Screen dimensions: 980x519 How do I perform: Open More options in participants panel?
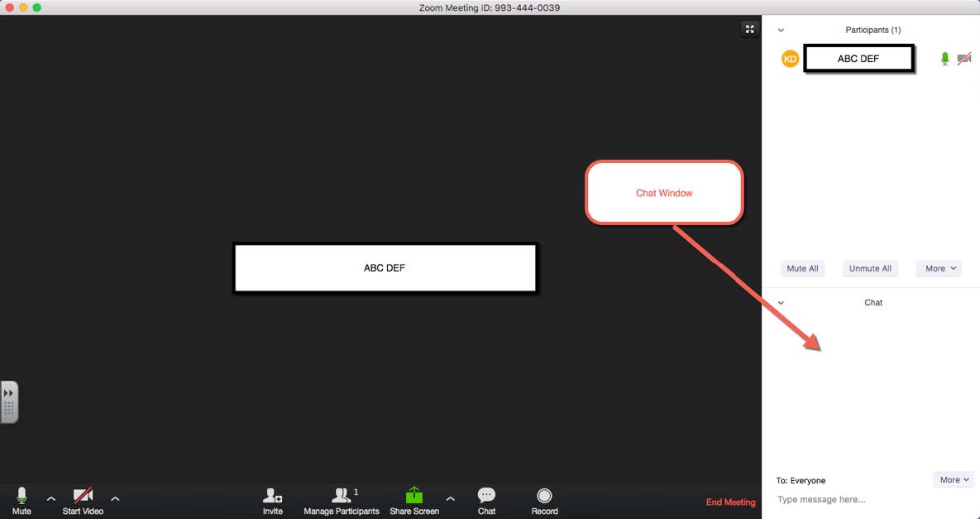pos(938,267)
